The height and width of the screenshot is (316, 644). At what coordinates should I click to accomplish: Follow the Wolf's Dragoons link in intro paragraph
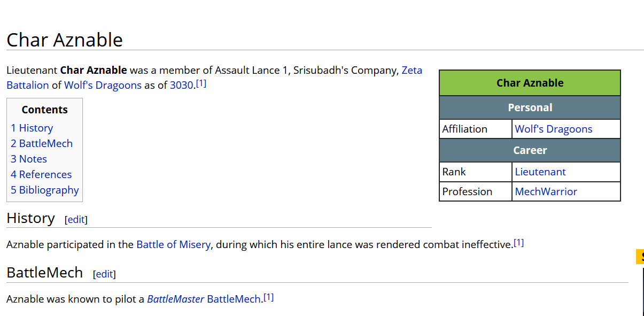tap(103, 85)
